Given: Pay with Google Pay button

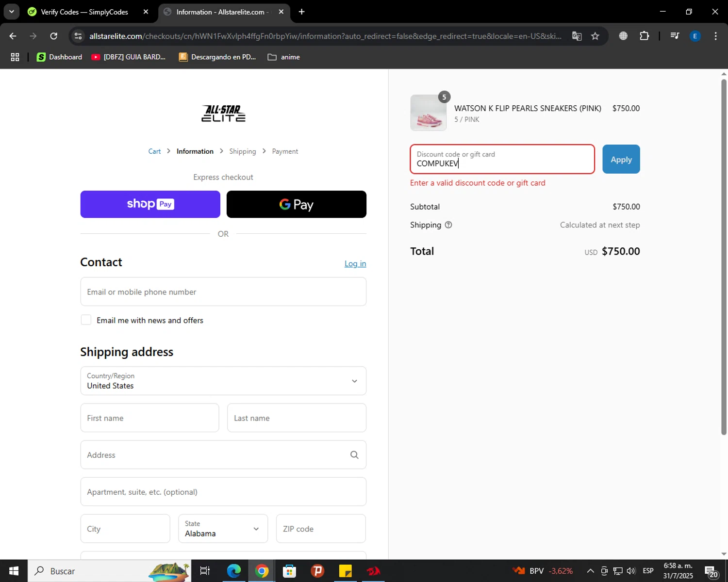Looking at the screenshot, I should (297, 204).
